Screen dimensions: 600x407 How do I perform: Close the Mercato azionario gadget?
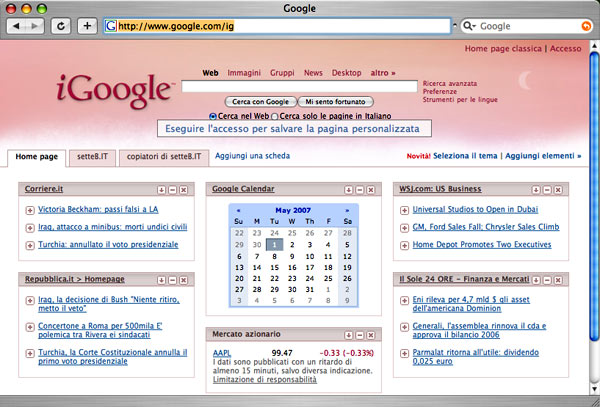(371, 335)
